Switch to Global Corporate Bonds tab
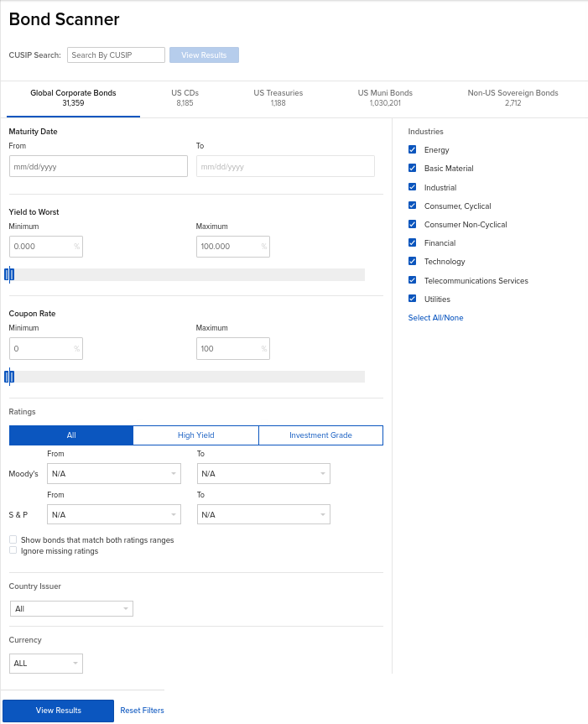This screenshot has width=588, height=724. [x=73, y=98]
